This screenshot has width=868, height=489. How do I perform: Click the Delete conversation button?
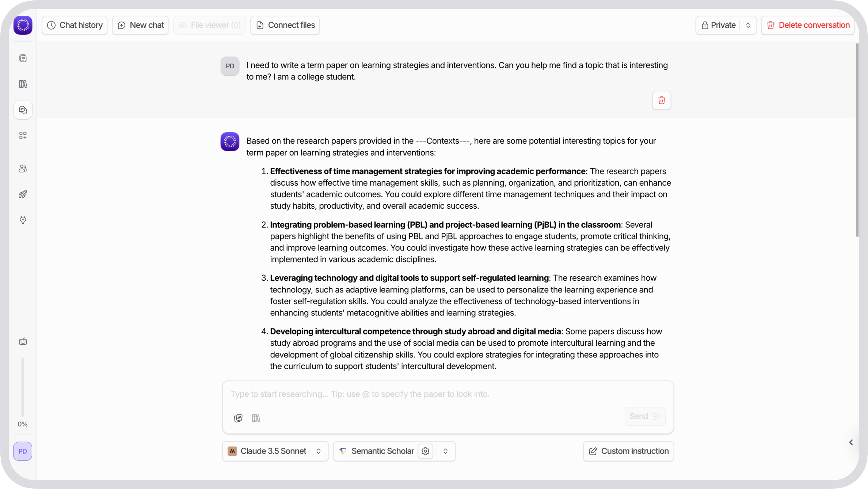tap(808, 25)
